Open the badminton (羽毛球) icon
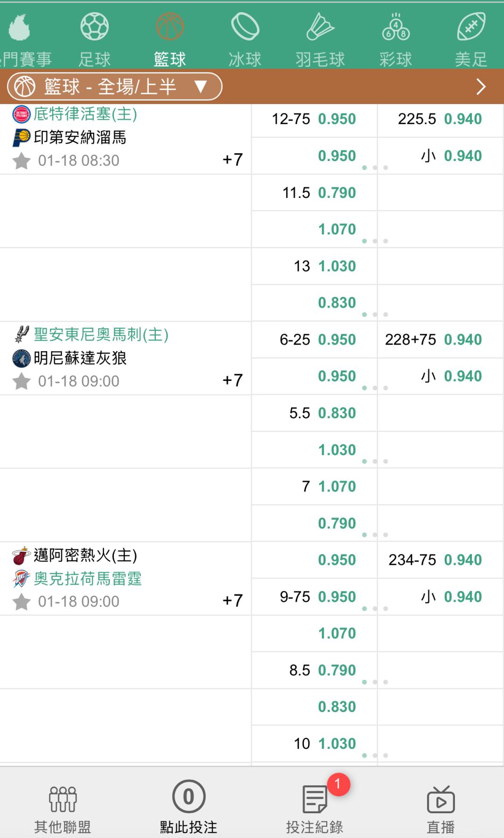 coord(320,27)
